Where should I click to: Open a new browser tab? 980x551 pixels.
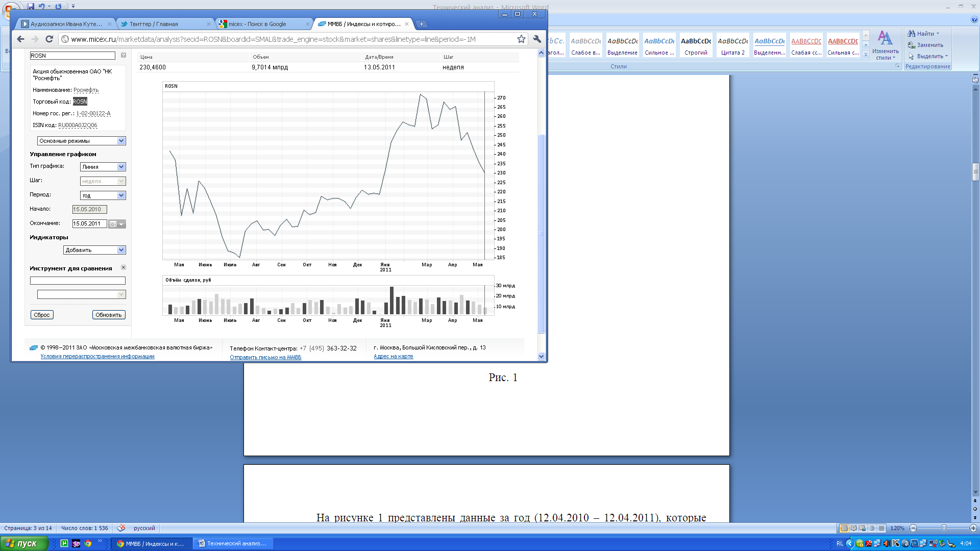coord(421,24)
